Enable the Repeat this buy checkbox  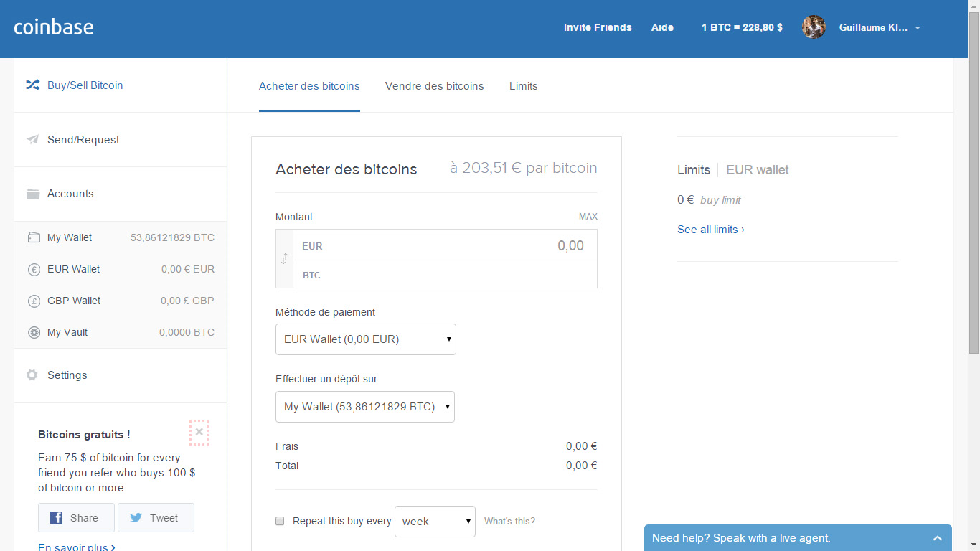pyautogui.click(x=280, y=521)
